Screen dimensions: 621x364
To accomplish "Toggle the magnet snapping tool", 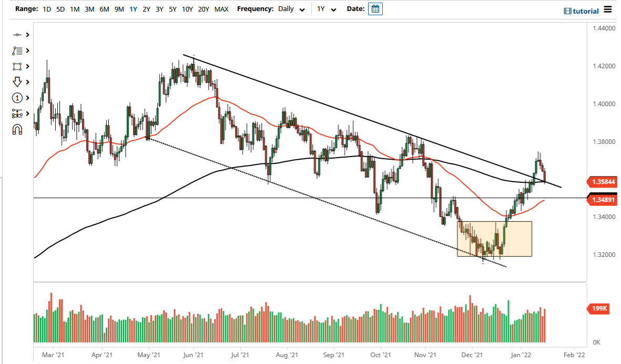I will coord(17,129).
